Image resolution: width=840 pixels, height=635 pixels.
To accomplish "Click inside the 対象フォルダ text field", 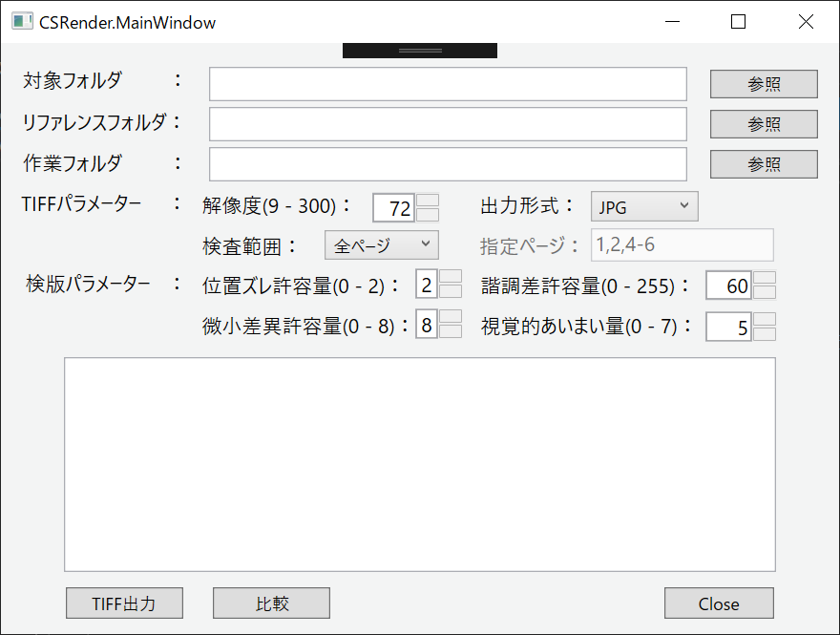I will point(448,84).
